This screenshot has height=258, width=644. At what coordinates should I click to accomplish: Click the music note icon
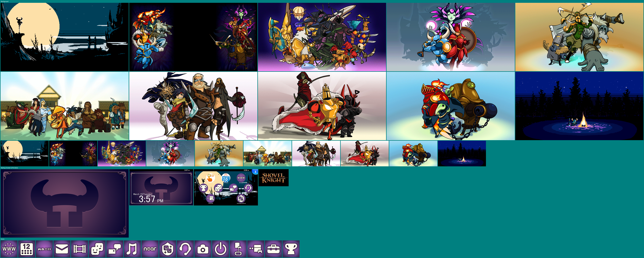(132, 249)
